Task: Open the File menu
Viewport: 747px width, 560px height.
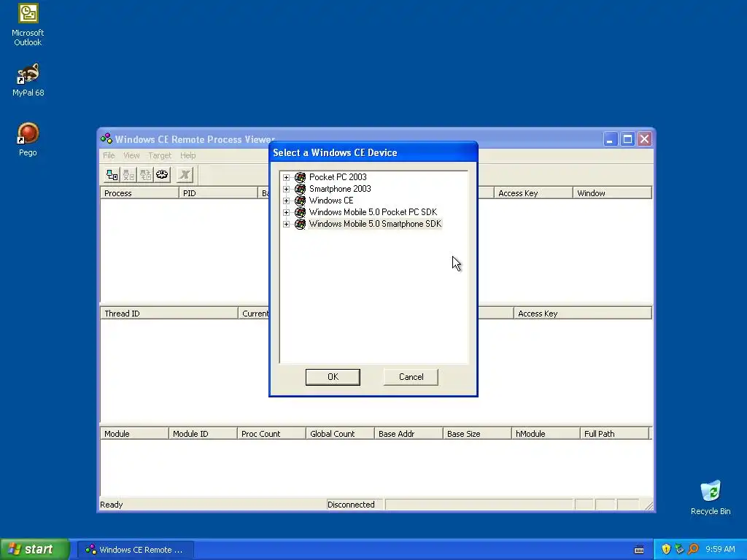Action: [x=109, y=155]
